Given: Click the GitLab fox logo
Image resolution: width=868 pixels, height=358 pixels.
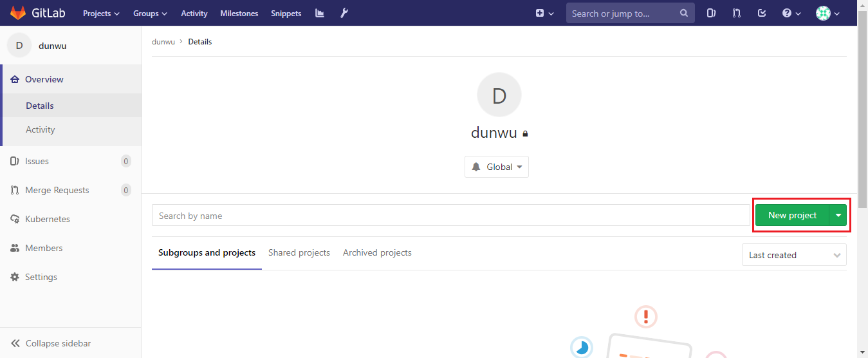Looking at the screenshot, I should [18, 13].
